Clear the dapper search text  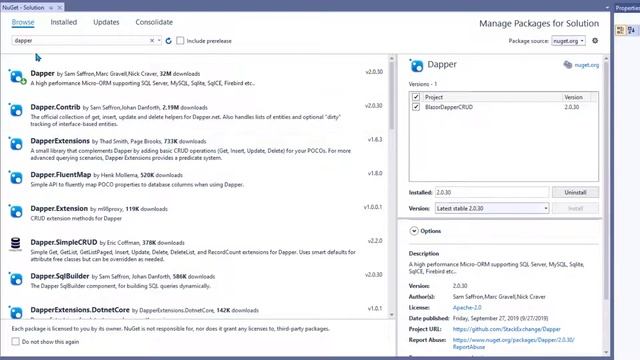[152, 40]
